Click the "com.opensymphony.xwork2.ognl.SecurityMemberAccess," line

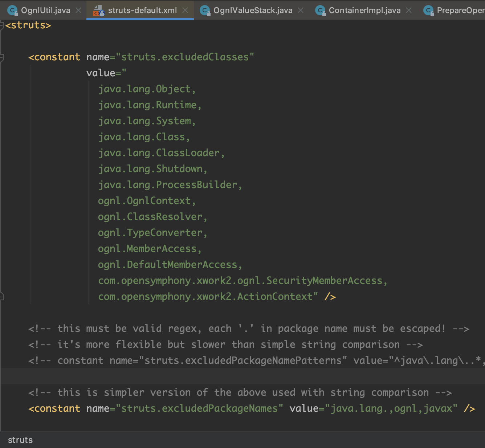pos(243,281)
